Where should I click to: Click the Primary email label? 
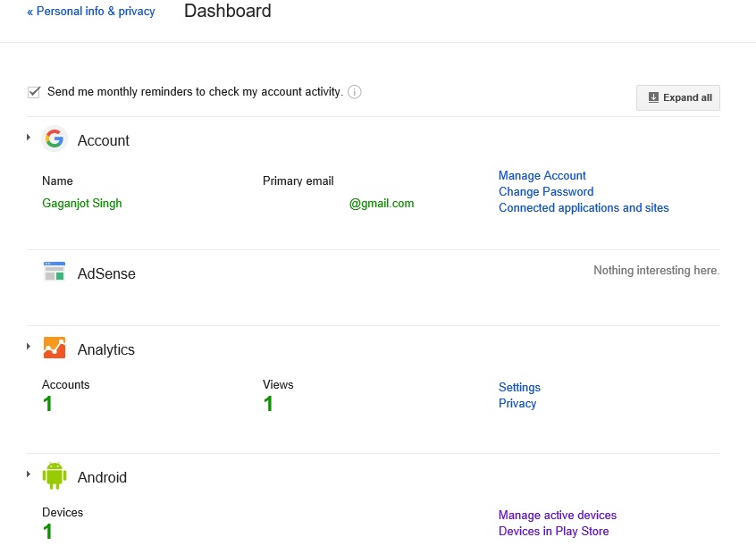click(298, 180)
